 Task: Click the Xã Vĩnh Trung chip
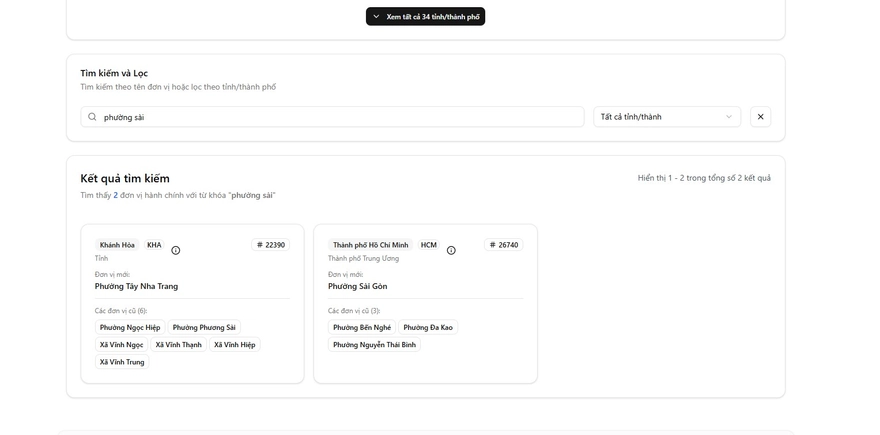pyautogui.click(x=122, y=362)
